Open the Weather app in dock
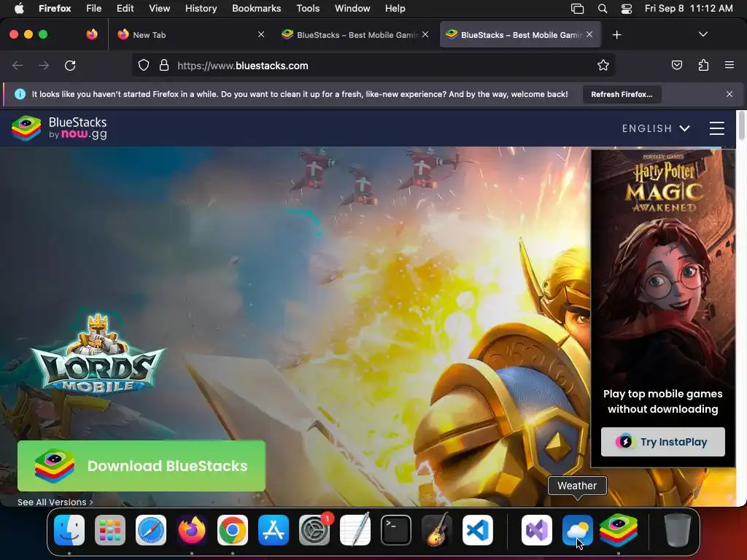 578,530
